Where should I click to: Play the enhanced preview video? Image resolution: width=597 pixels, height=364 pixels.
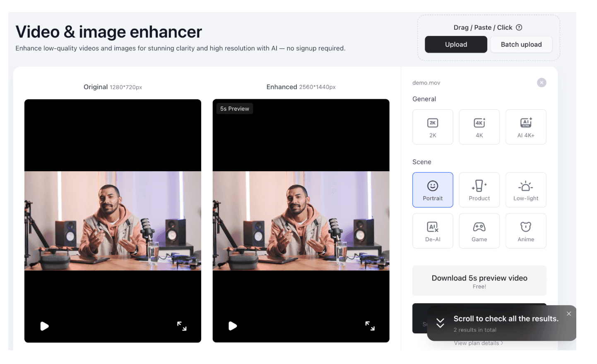pyautogui.click(x=233, y=326)
